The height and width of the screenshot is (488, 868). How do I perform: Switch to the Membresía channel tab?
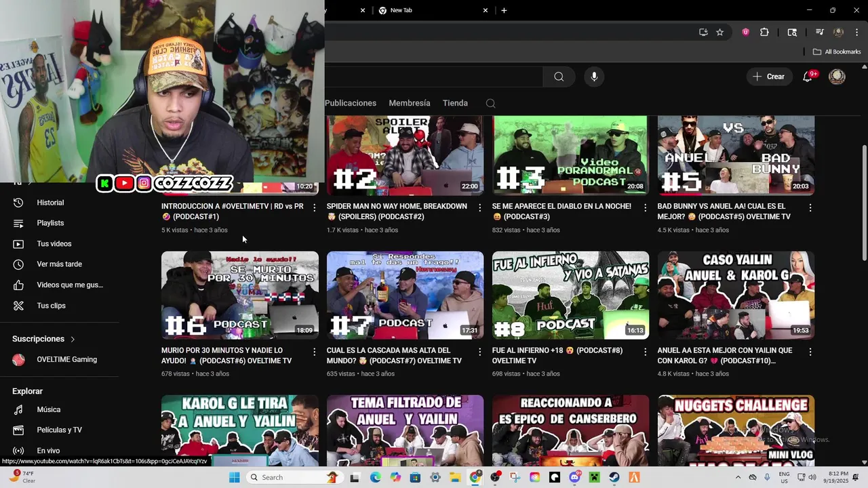(x=410, y=103)
